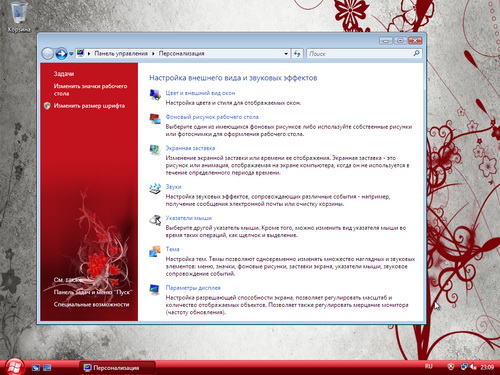Image resolution: width=500 pixels, height=375 pixels.
Task: Expand the arrow before Панель управления
Action: [x=89, y=54]
